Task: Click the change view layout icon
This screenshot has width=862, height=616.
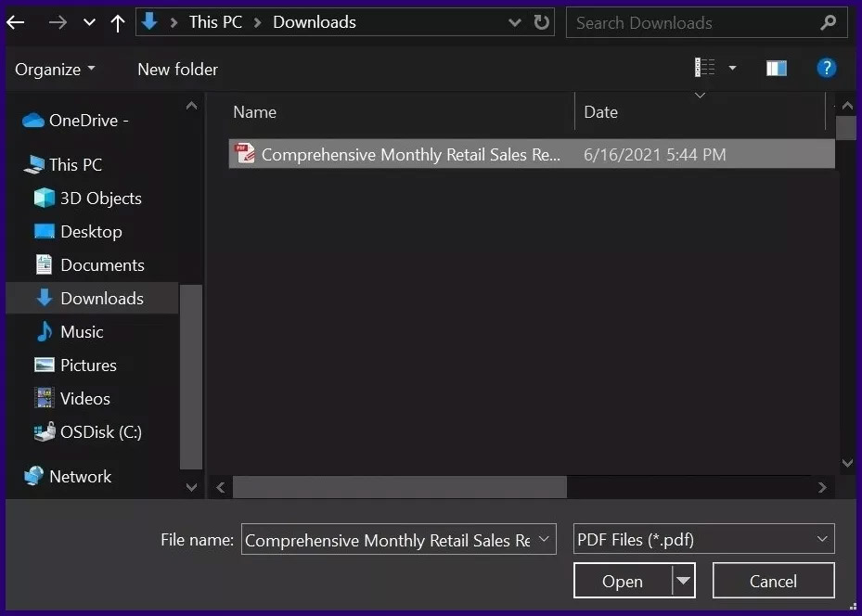Action: click(705, 68)
